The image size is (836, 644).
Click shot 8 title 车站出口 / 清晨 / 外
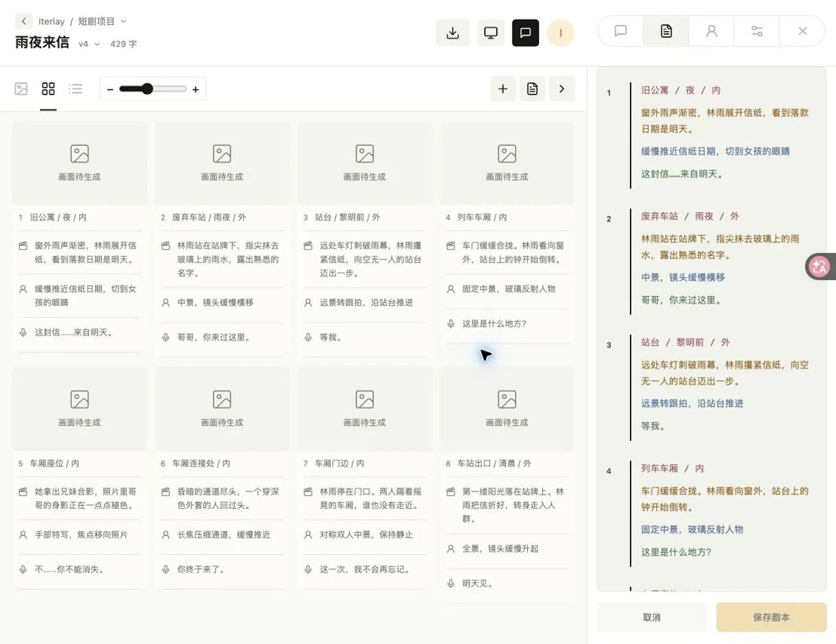pos(494,463)
